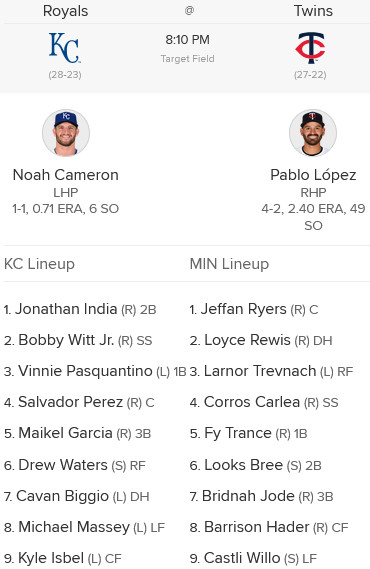Open Noah Cameron pitcher name link
This screenshot has height=569, width=370.
coord(66,175)
